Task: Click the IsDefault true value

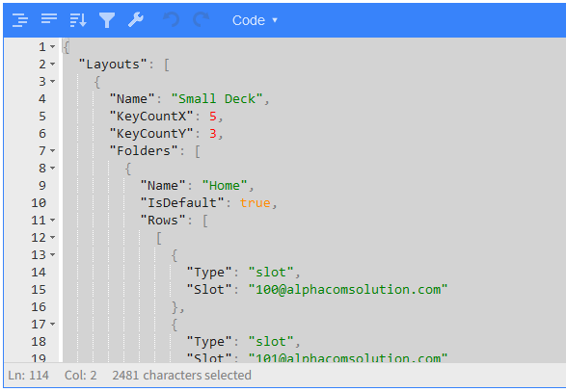Action: [x=256, y=202]
